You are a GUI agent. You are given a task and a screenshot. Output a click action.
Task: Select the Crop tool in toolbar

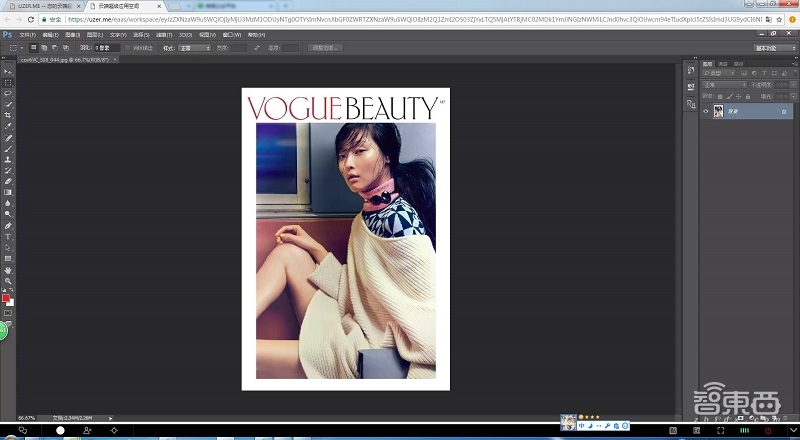[x=8, y=115]
